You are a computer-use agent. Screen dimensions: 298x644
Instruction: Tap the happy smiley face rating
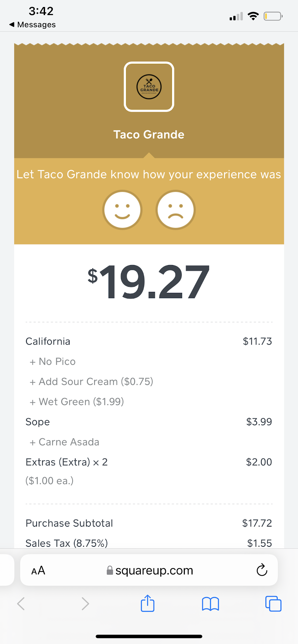122,210
